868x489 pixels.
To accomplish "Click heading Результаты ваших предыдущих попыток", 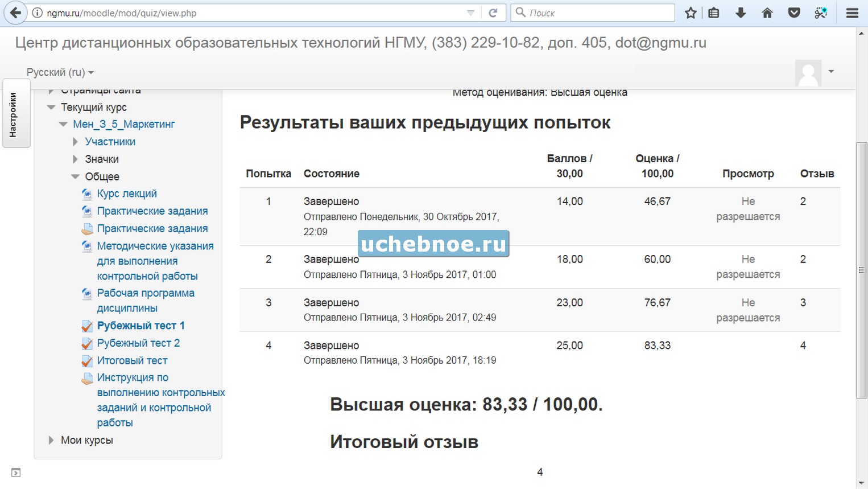I will (425, 122).
